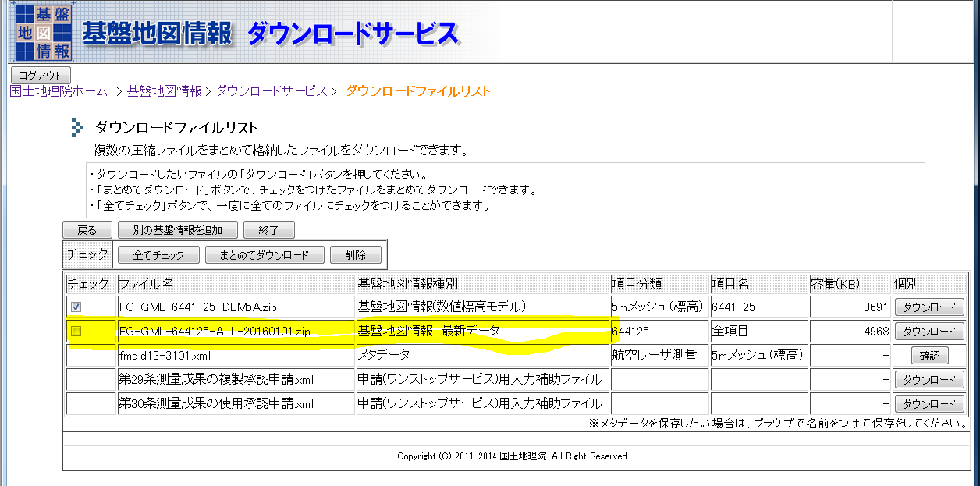Screen dimensions: 980x486
Task: Click 確認 button for fmdid13-3101.xml
Action: (929, 356)
